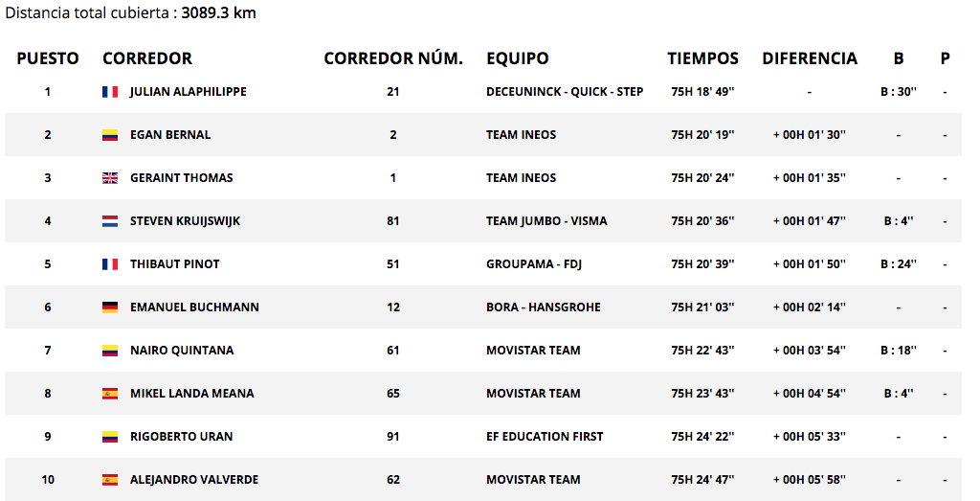Open Bora - Hansgrohe team entry

coord(544,307)
